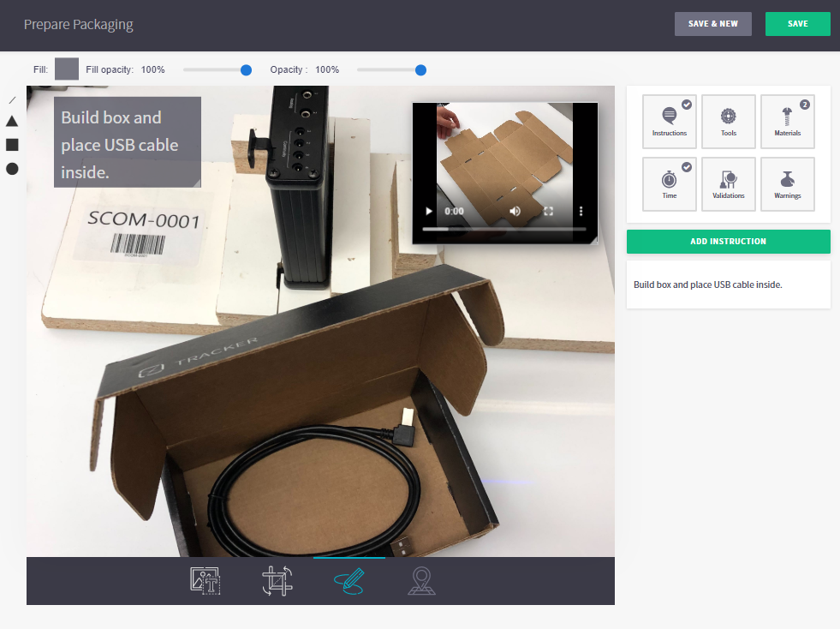This screenshot has height=629, width=840.
Task: Open the Warnings panel
Action: (x=787, y=183)
